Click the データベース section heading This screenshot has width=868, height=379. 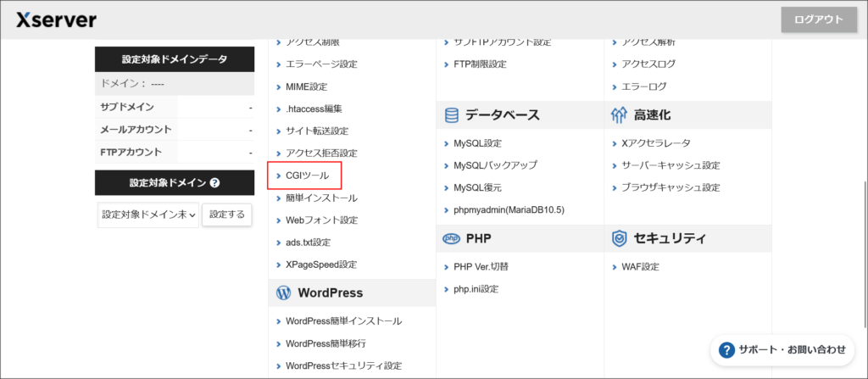502,115
